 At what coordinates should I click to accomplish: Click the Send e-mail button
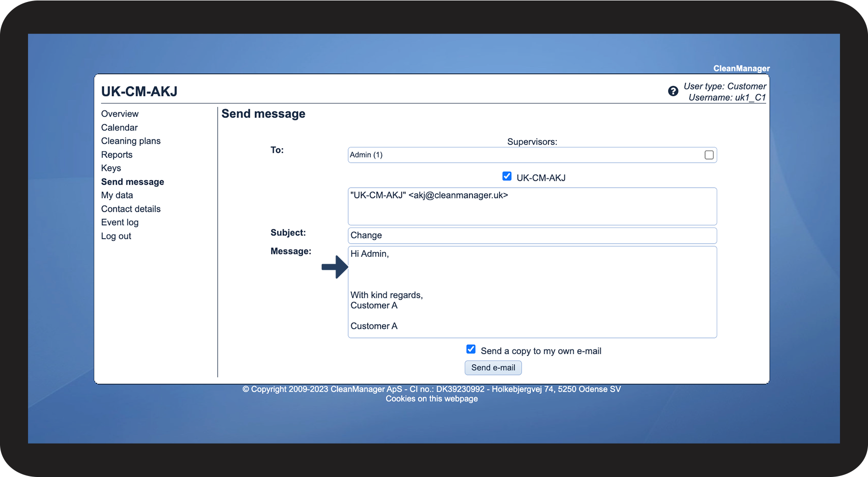tap(493, 367)
